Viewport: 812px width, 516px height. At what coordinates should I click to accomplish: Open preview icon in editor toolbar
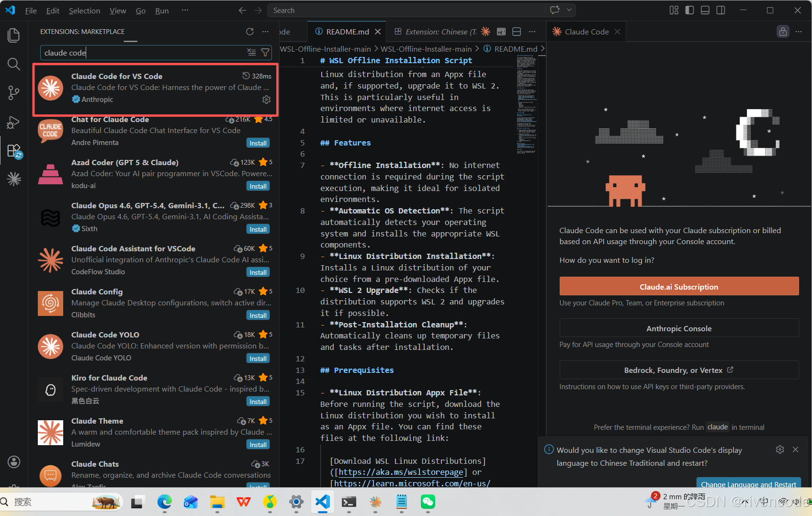coord(501,32)
